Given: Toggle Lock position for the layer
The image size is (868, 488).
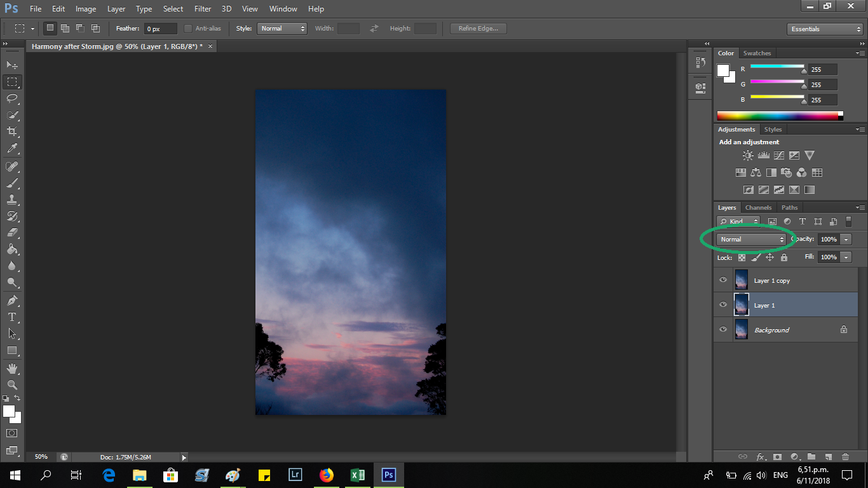Looking at the screenshot, I should click(770, 257).
